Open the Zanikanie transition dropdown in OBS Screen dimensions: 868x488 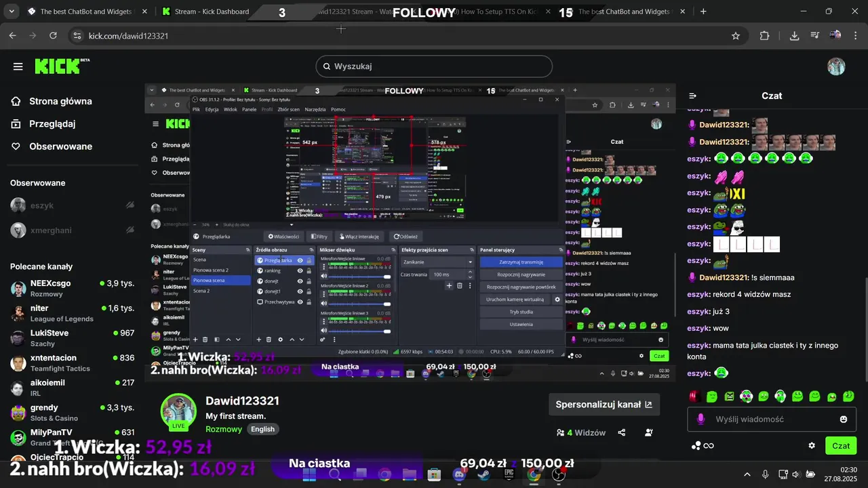pos(437,262)
